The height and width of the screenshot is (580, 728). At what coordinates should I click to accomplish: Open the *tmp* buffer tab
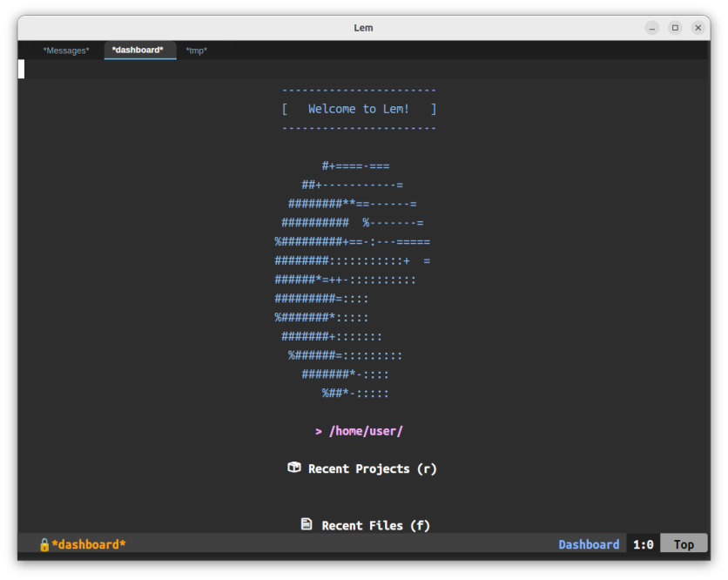tap(196, 51)
